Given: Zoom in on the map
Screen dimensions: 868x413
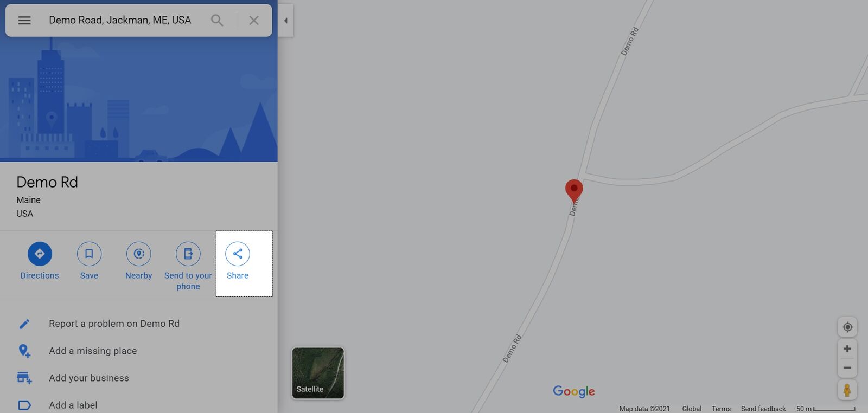Looking at the screenshot, I should tap(847, 349).
